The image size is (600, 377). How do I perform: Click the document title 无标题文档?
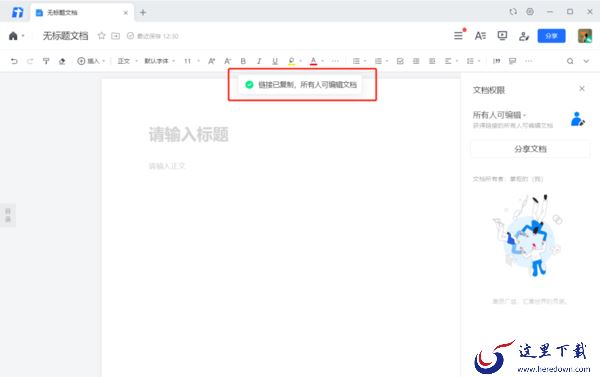(65, 36)
